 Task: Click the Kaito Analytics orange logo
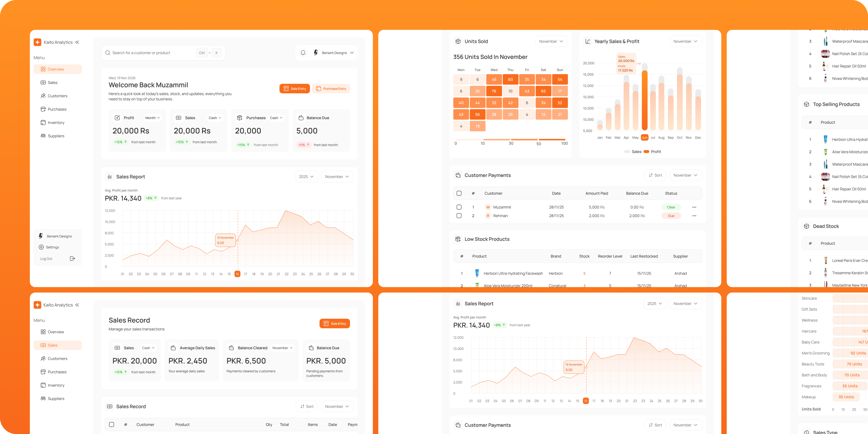pyautogui.click(x=37, y=42)
